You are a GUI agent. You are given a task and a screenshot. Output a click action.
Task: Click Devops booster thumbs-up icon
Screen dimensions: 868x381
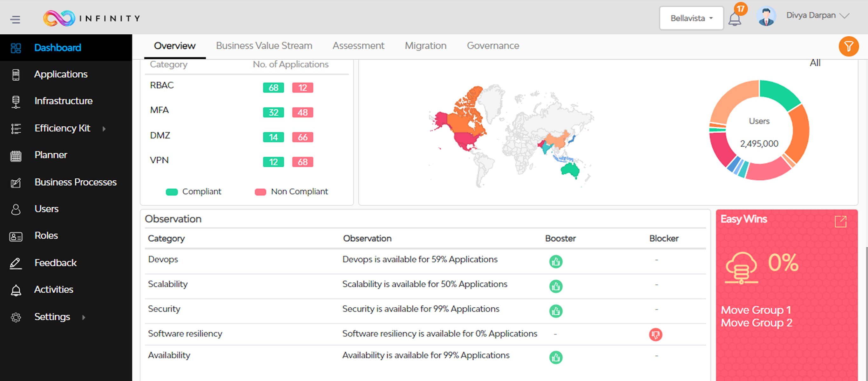556,261
